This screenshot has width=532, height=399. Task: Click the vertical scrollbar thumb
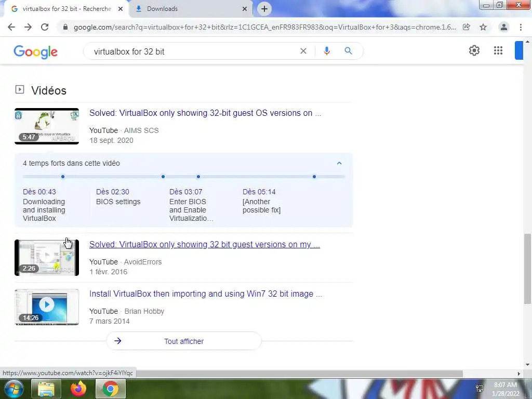coord(527,269)
